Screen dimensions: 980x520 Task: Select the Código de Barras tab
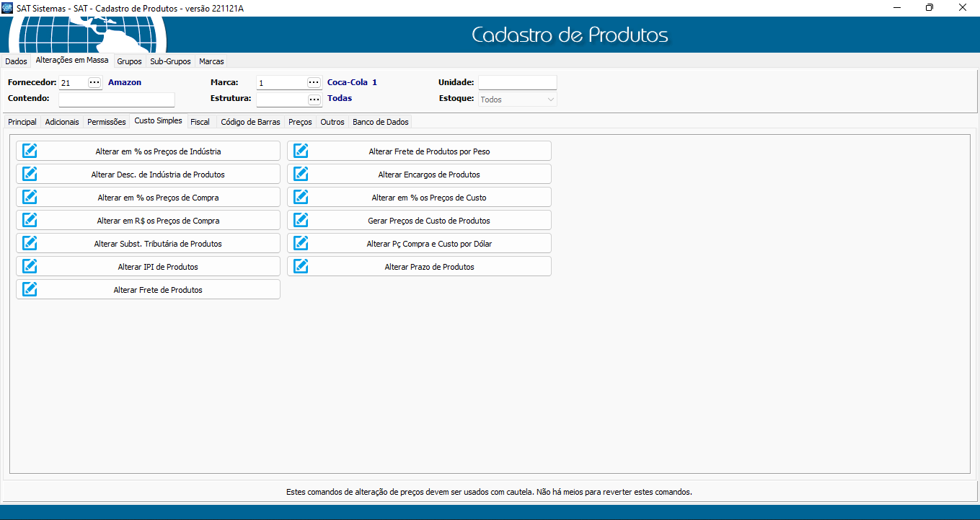pos(250,122)
